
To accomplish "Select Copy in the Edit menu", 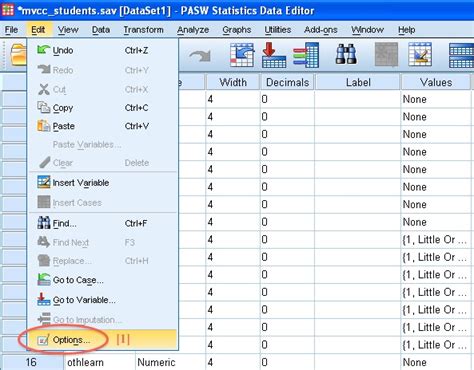I will click(103, 108).
